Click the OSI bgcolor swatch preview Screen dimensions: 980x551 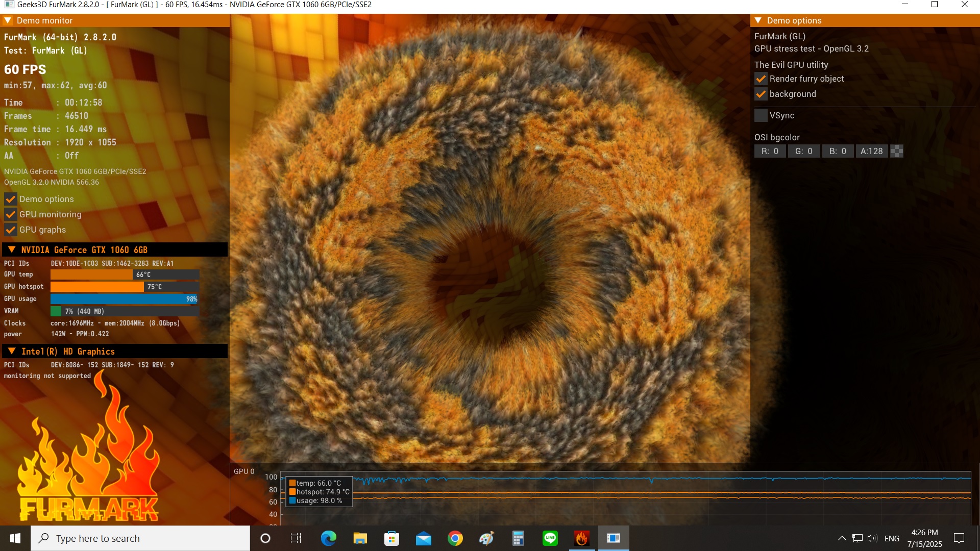(x=897, y=151)
